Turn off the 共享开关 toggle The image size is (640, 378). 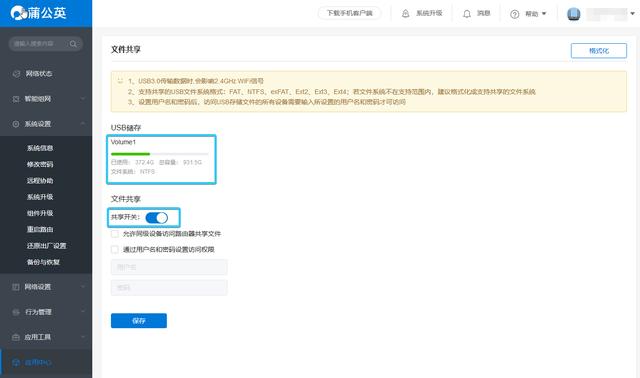[157, 218]
